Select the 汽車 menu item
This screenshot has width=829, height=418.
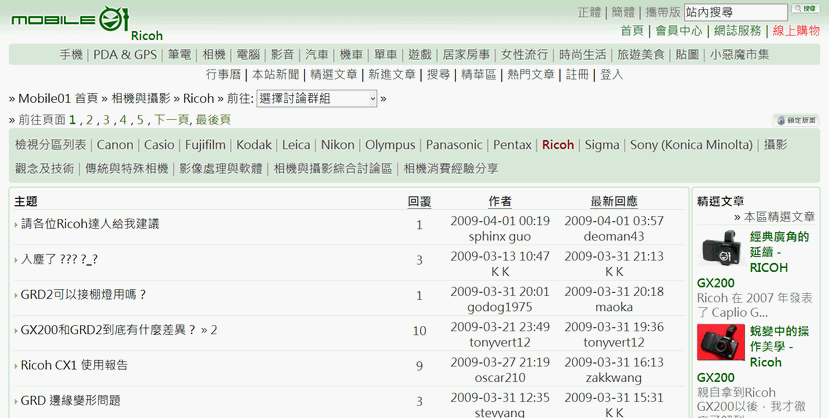click(317, 54)
